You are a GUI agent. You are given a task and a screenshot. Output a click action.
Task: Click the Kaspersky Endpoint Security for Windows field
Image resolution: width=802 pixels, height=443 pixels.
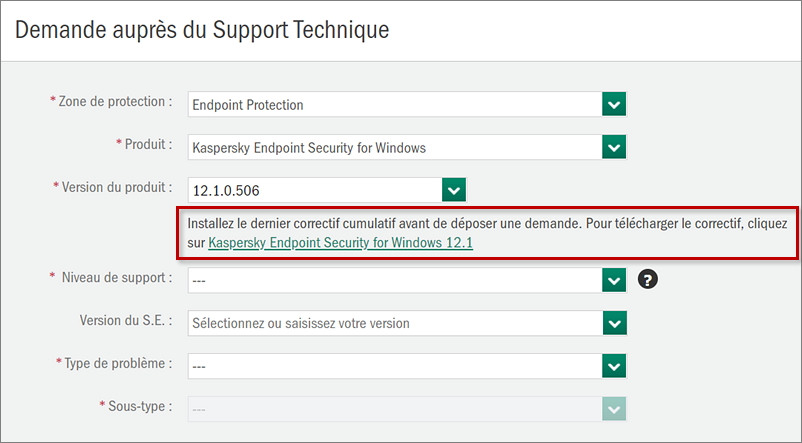point(395,147)
